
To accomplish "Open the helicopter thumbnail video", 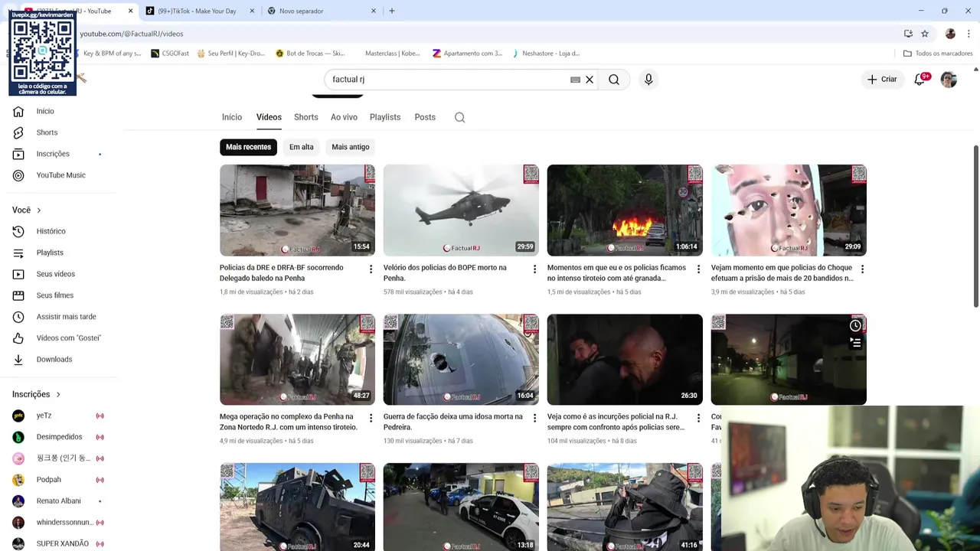I will pos(461,210).
